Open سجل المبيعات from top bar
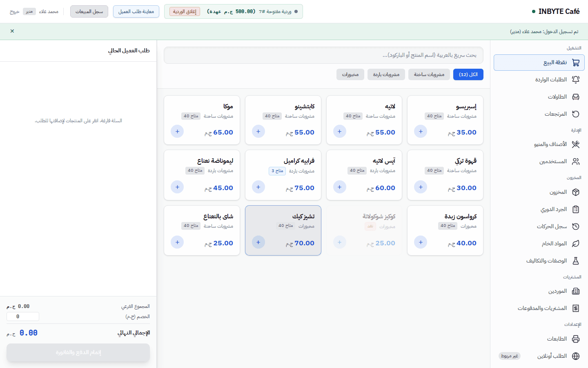588x368 pixels. click(89, 11)
